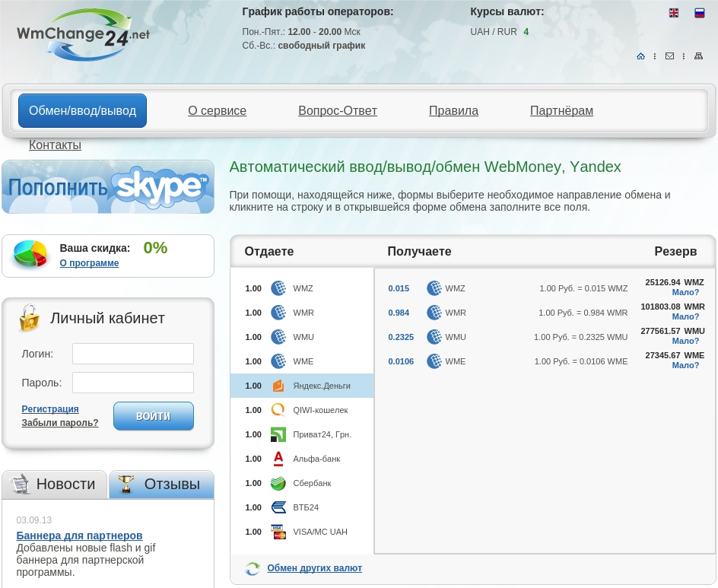Image resolution: width=718 pixels, height=588 pixels.
Task: Click WME icon in Получаете column
Action: [x=434, y=361]
